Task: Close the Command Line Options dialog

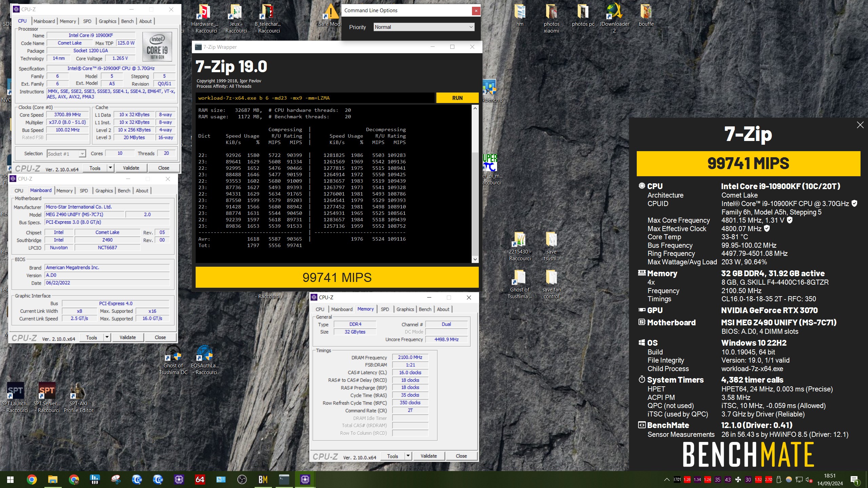Action: click(x=476, y=11)
